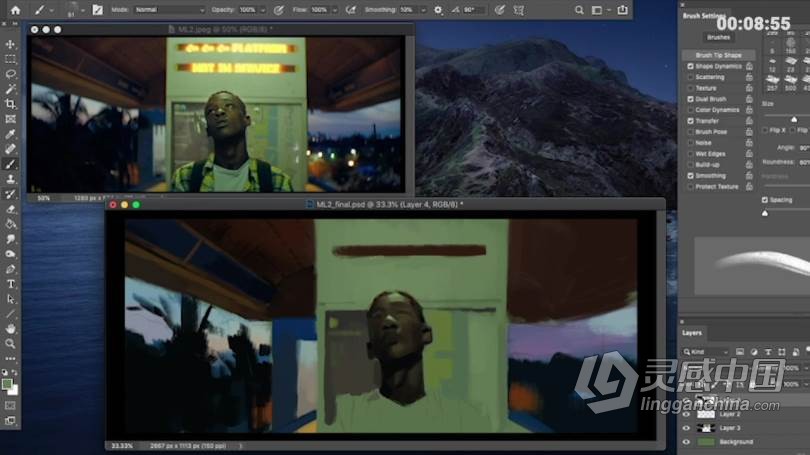Select the Hand tool
The height and width of the screenshot is (455, 810).
(x=10, y=329)
